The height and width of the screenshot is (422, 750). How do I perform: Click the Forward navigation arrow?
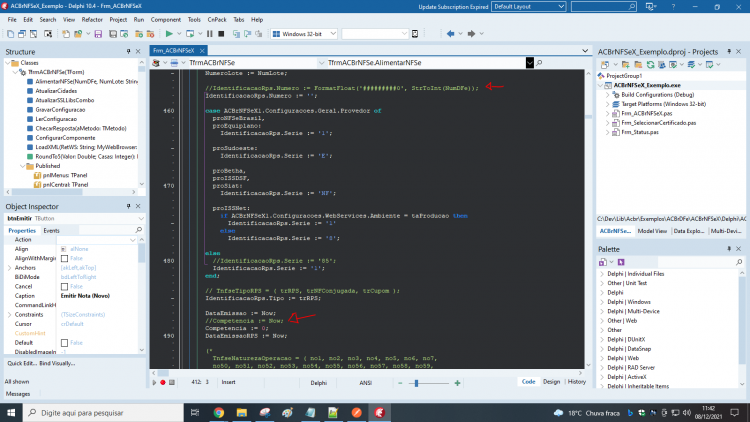pyautogui.click(x=471, y=34)
